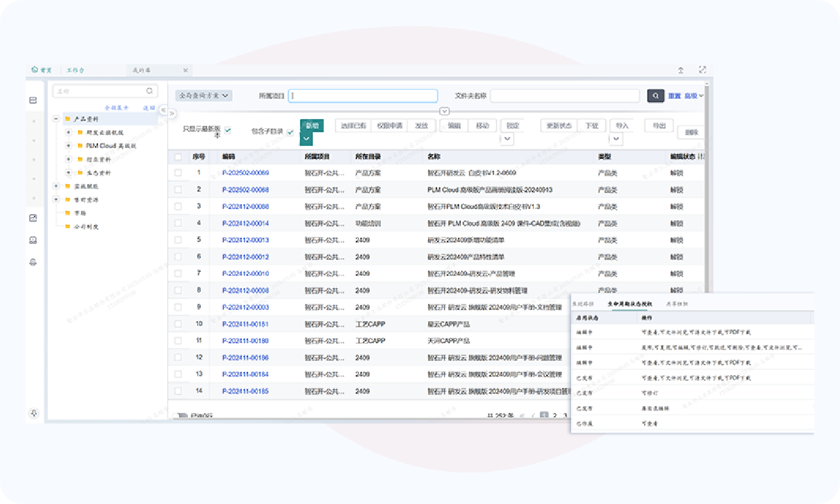The height and width of the screenshot is (504, 840).
Task: Select checkbox for row P-202502-00069
Action: [178, 173]
